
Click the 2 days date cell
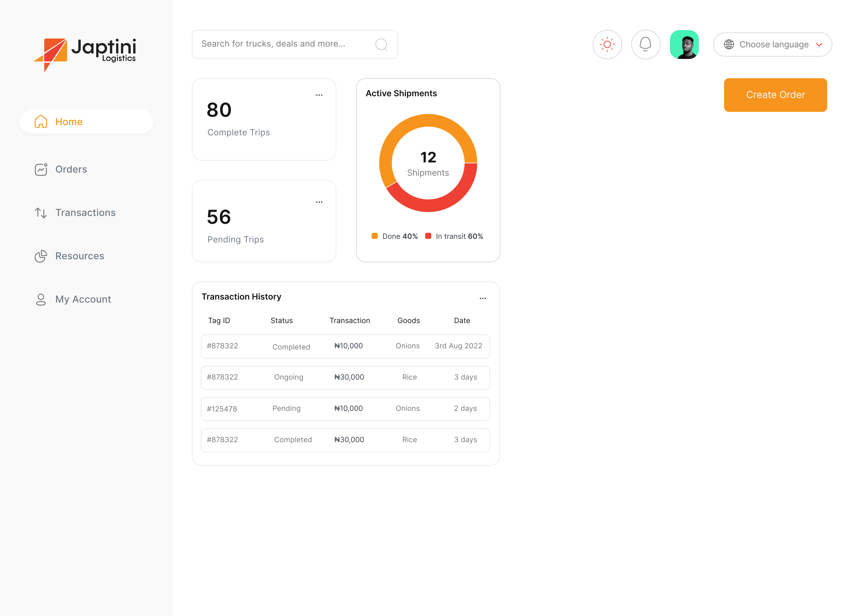click(x=465, y=408)
